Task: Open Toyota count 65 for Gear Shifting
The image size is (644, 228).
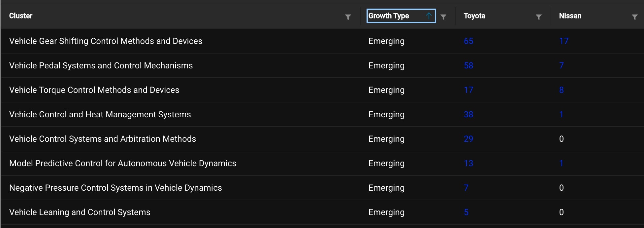Action: tap(468, 41)
